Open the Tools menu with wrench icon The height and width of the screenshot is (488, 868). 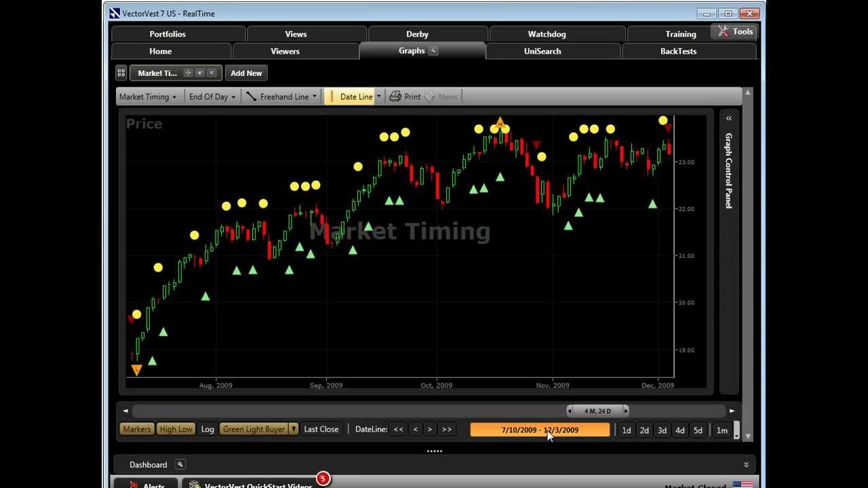[x=734, y=31]
